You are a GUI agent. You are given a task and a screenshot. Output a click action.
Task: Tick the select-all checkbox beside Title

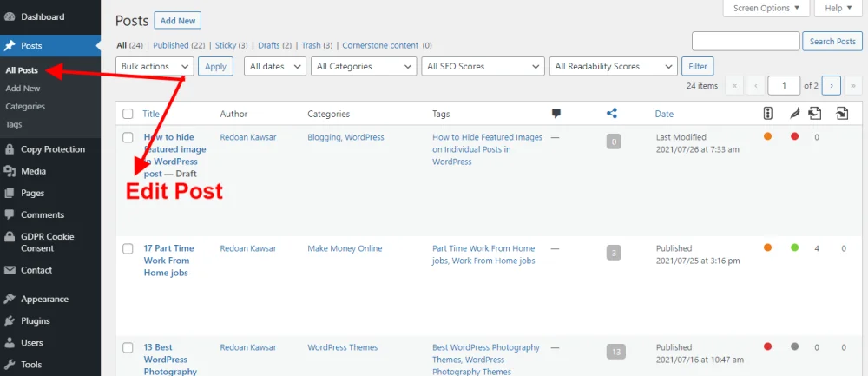pos(128,114)
